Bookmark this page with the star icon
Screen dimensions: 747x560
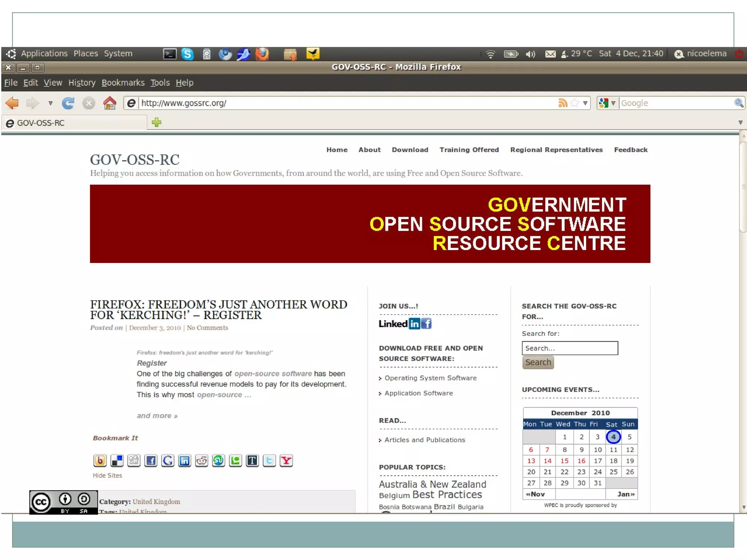click(575, 103)
